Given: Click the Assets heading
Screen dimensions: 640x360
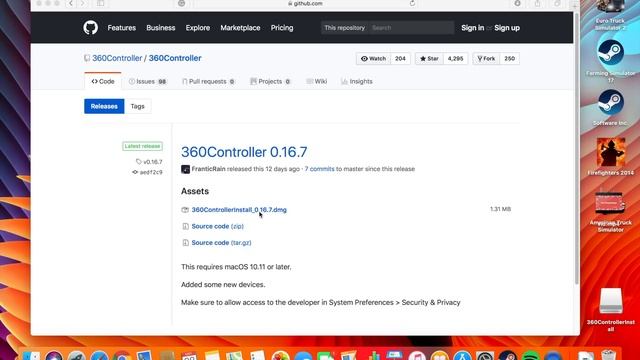Looking at the screenshot, I should (195, 191).
